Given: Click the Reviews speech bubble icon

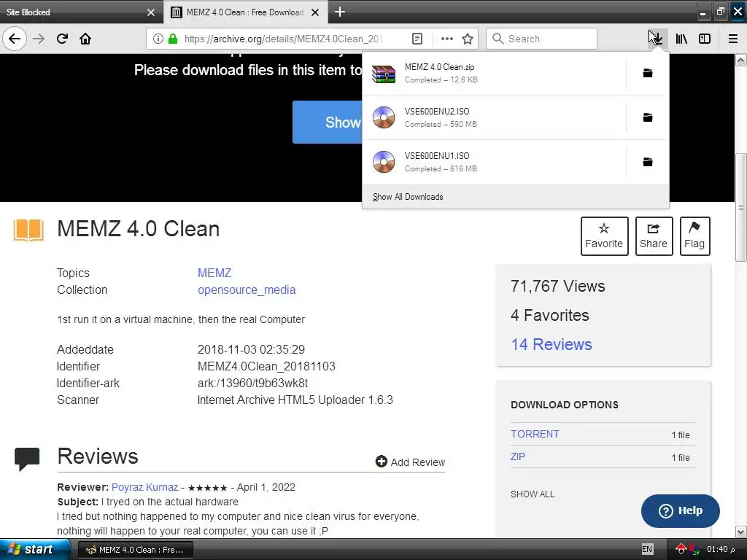Looking at the screenshot, I should pyautogui.click(x=27, y=459).
